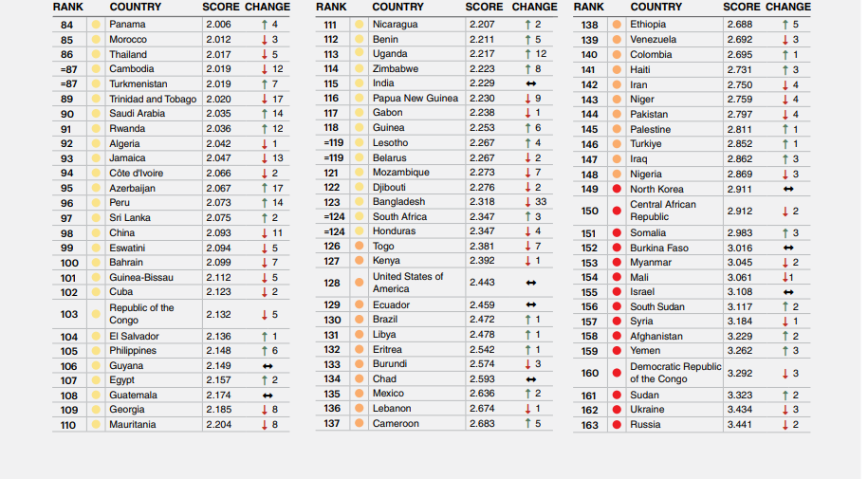Select the Ukraine country name

[647, 410]
